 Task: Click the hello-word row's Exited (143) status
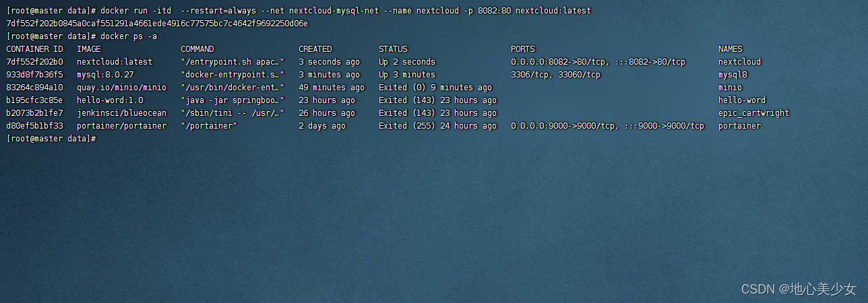coord(438,100)
